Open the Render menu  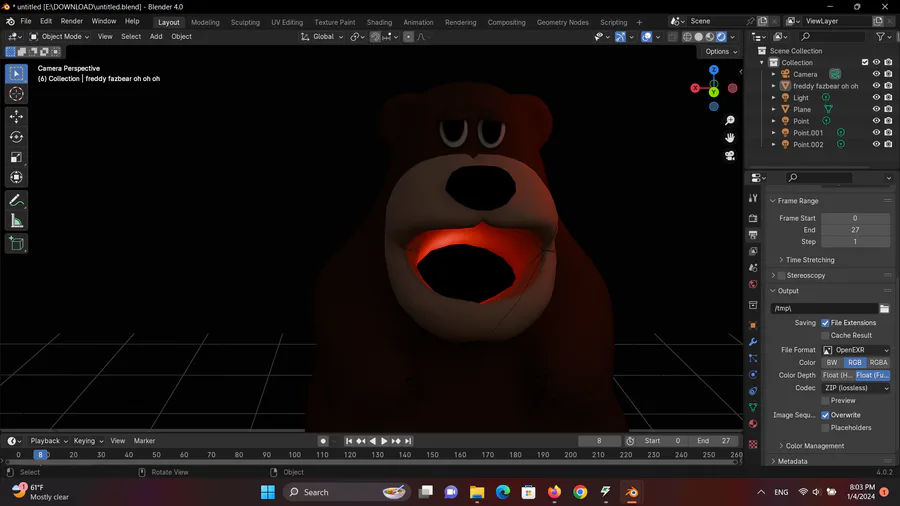point(72,21)
